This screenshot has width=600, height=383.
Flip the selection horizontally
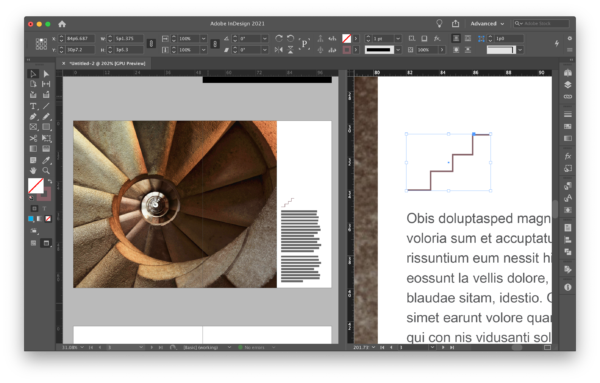[x=279, y=50]
